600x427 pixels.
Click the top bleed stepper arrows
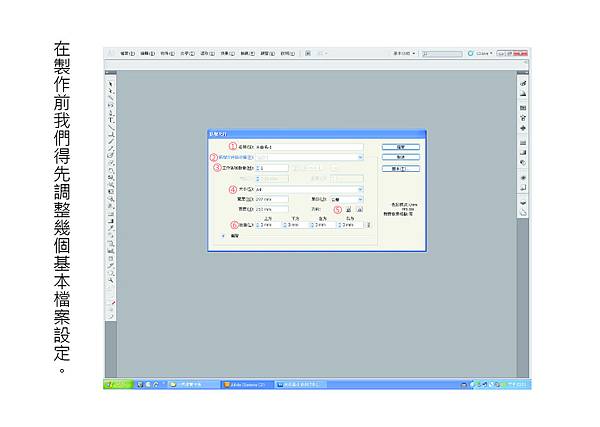click(258, 225)
